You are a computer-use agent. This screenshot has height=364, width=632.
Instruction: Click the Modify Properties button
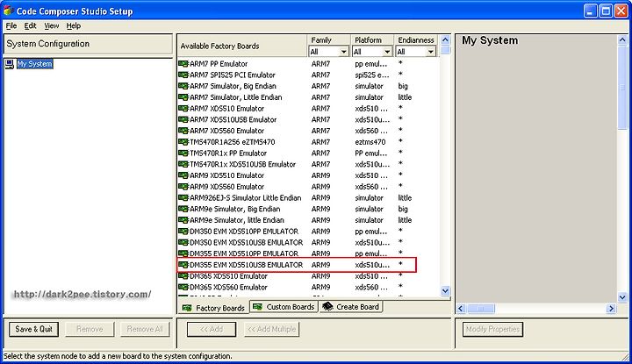click(493, 329)
